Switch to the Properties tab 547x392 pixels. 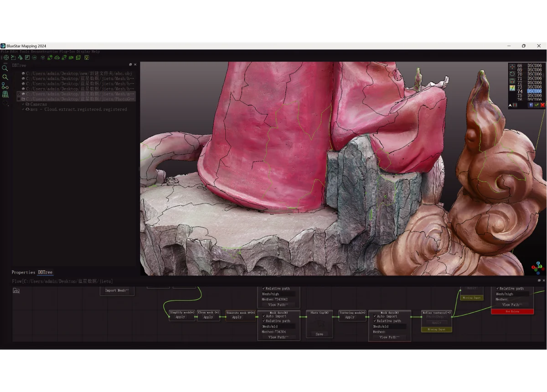24,272
